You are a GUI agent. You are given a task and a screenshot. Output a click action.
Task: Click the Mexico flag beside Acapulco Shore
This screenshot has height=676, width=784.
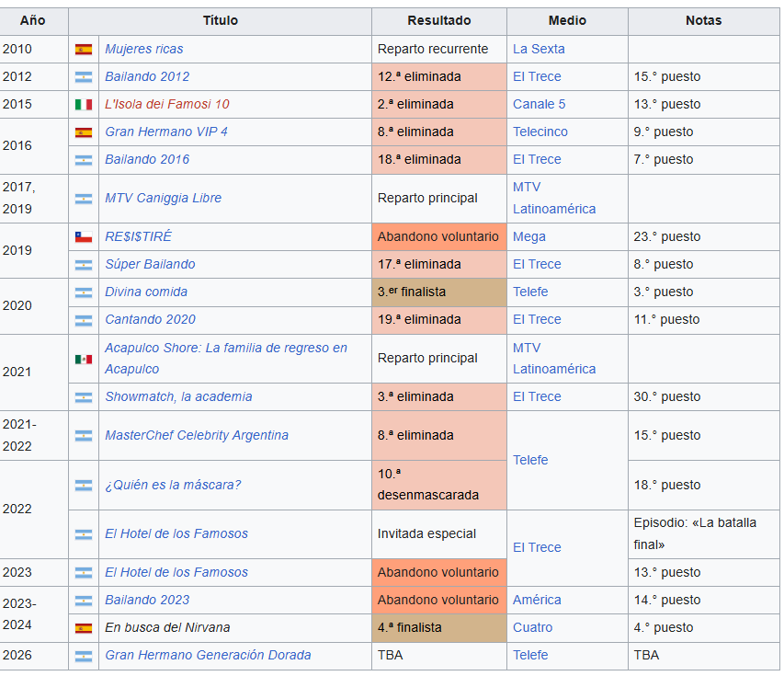84,359
